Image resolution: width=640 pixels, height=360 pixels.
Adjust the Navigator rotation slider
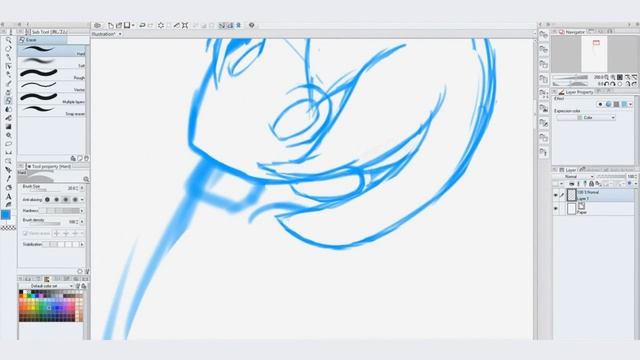click(x=571, y=84)
